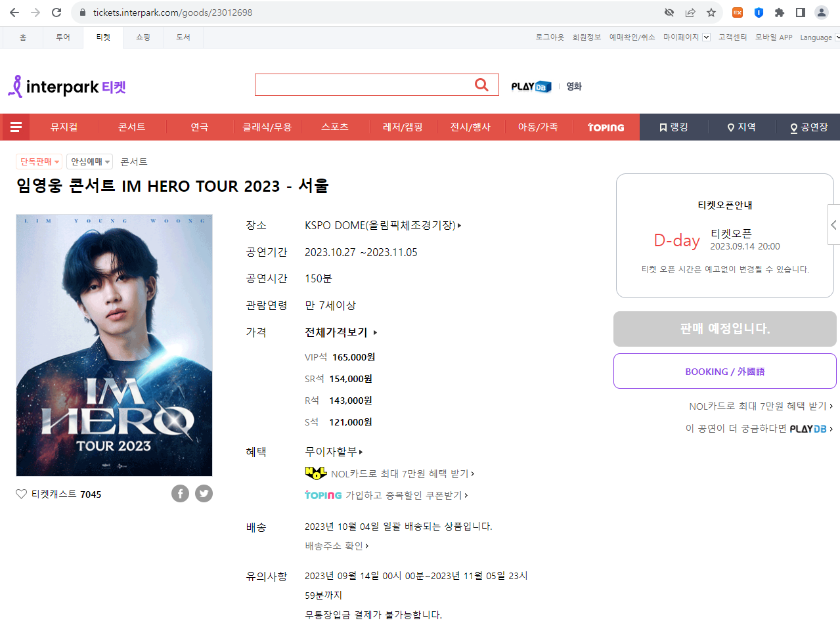
Task: Open the 아동/가족 category
Action: (538, 127)
